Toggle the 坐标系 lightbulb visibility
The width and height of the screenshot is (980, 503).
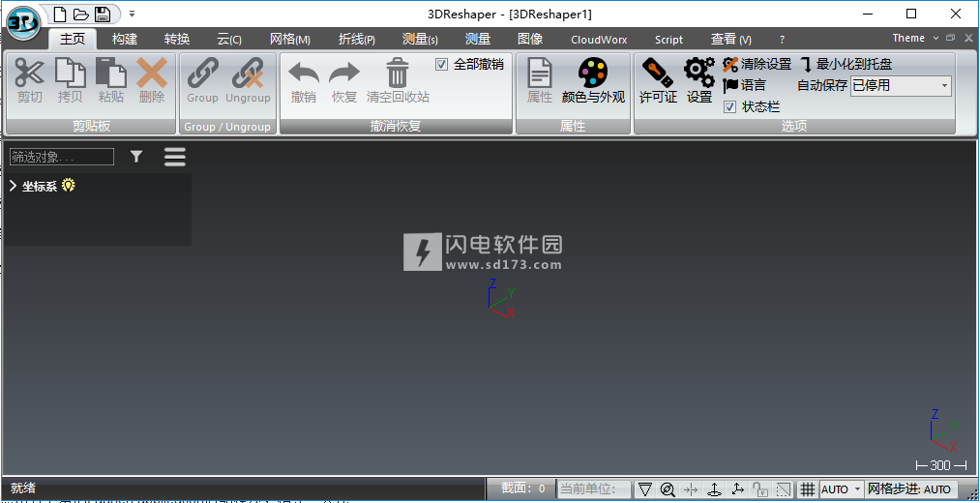[68, 186]
